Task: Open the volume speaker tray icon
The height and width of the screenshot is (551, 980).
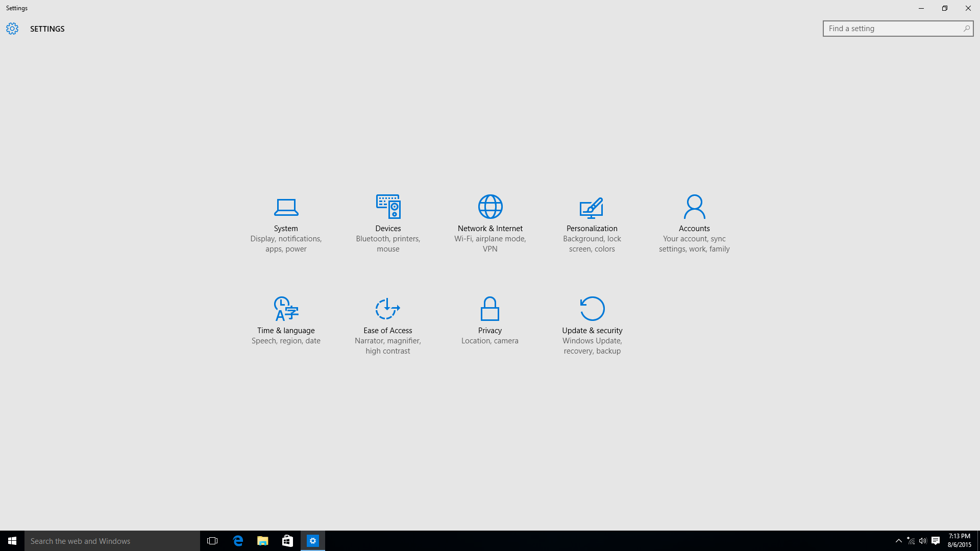Action: [x=923, y=541]
